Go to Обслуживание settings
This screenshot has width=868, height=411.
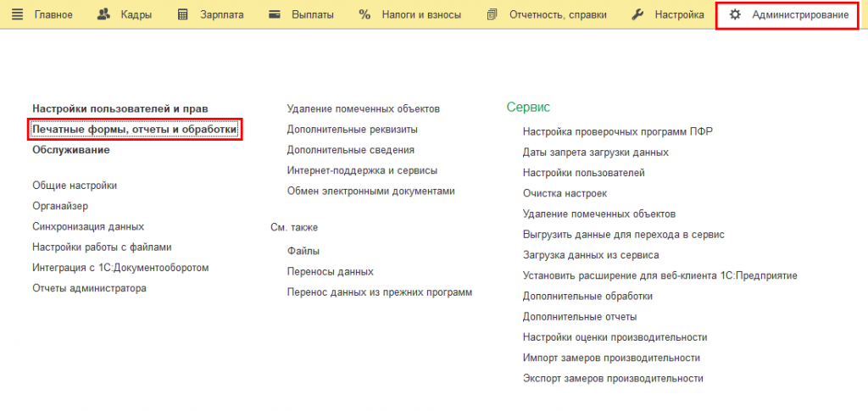pyautogui.click(x=71, y=150)
